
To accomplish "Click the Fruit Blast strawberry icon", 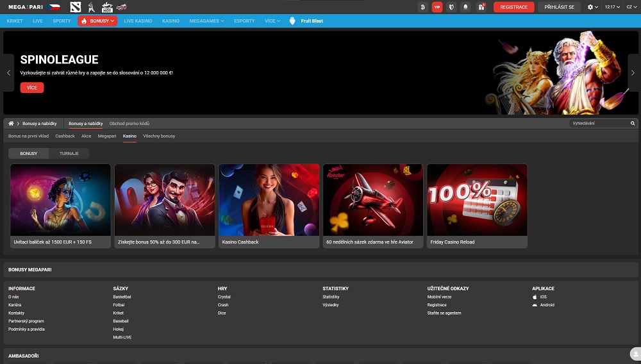I will coord(292,21).
